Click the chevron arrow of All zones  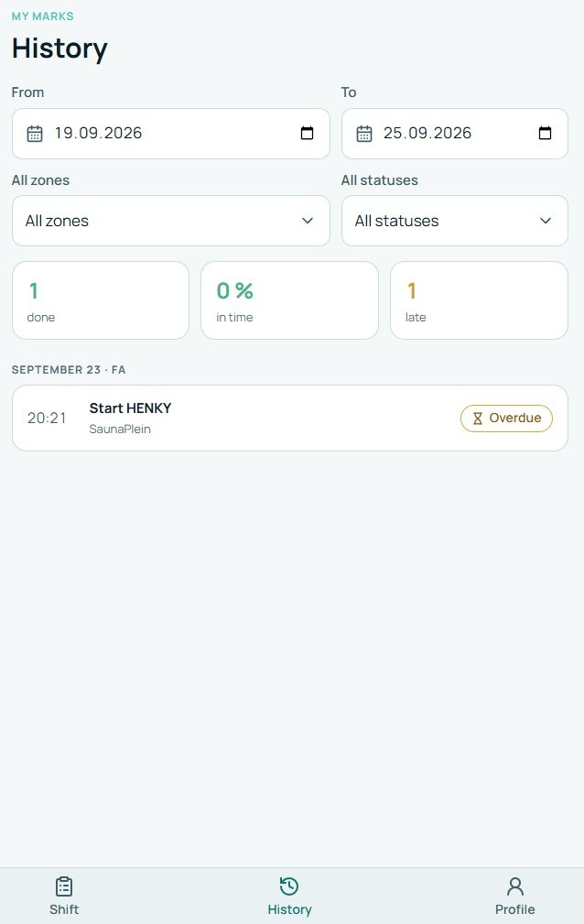308,221
